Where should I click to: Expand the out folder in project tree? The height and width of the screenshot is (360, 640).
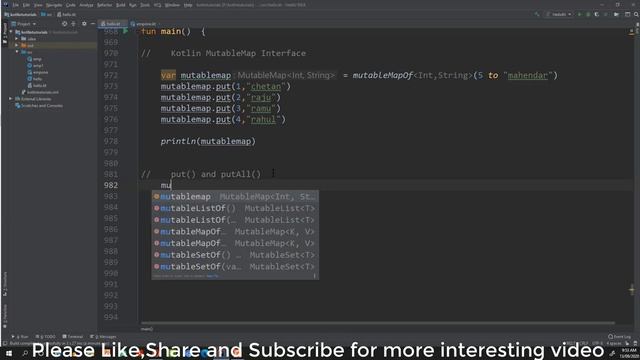pyautogui.click(x=17, y=45)
